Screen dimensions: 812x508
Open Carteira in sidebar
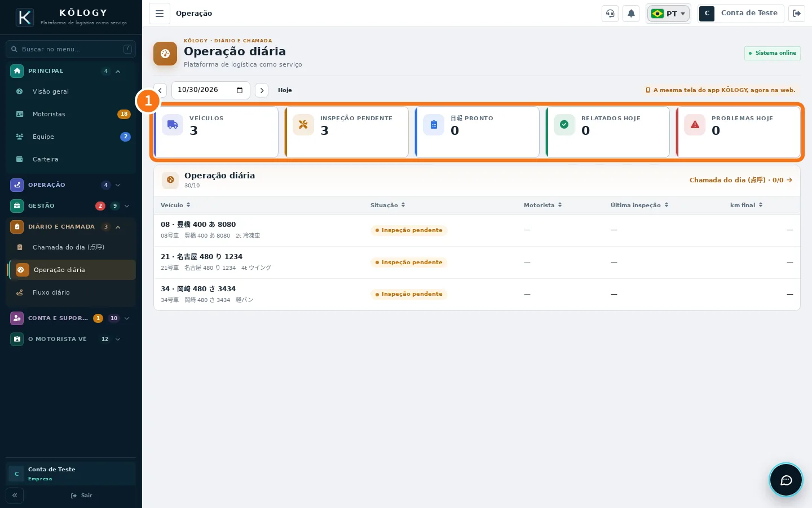(71, 159)
